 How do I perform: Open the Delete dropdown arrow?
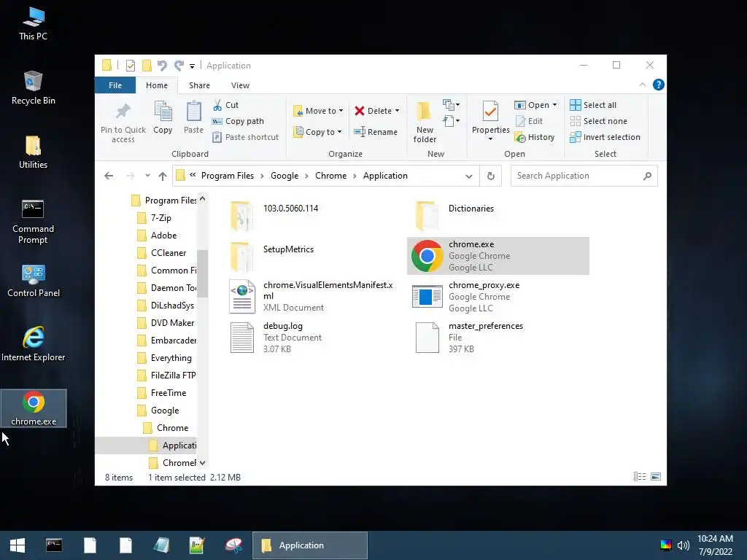[x=397, y=111]
